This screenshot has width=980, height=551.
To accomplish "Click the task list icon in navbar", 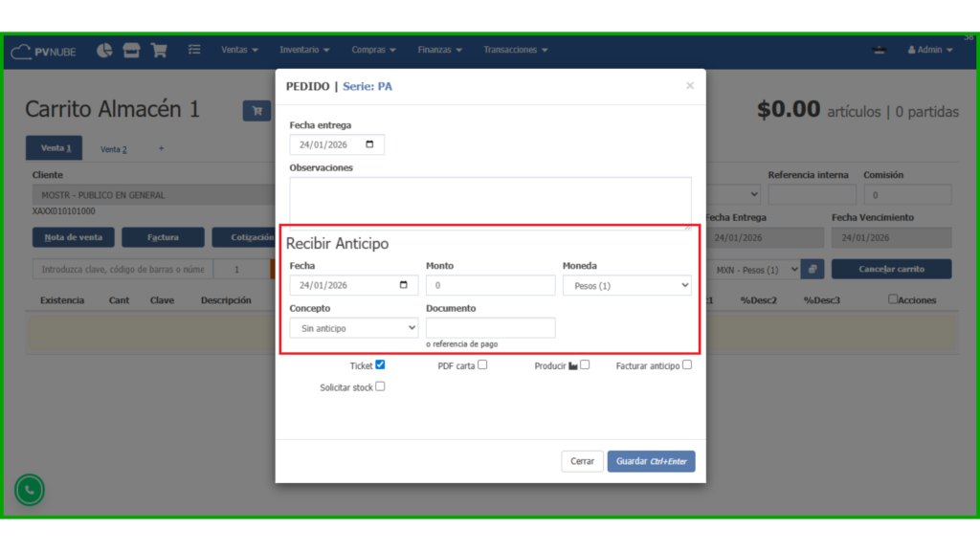I will click(x=194, y=50).
